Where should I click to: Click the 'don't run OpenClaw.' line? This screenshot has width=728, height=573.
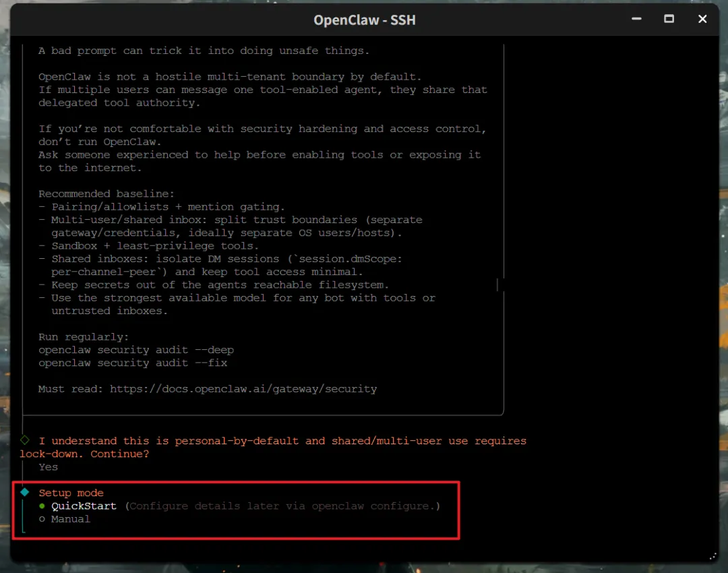click(100, 142)
